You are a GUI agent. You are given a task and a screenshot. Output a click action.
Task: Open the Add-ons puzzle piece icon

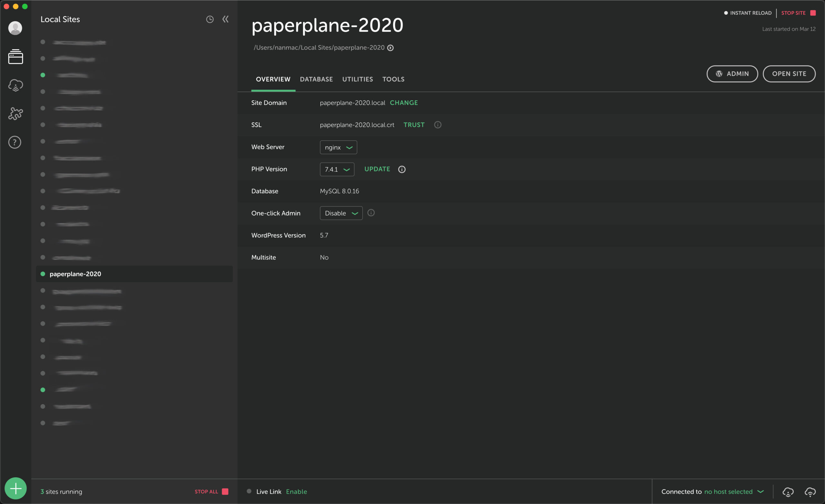(15, 114)
